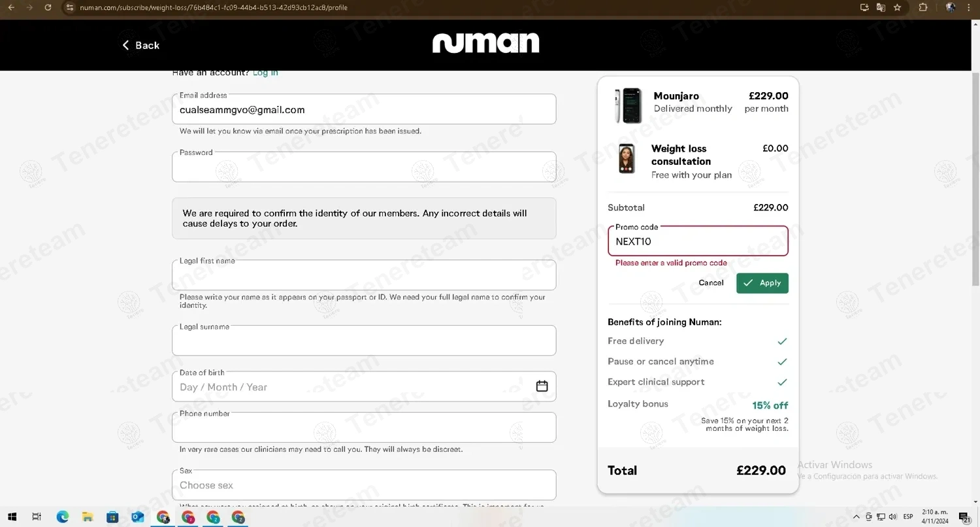Click the Numan logo in header
This screenshot has width=980, height=527.
(x=485, y=44)
